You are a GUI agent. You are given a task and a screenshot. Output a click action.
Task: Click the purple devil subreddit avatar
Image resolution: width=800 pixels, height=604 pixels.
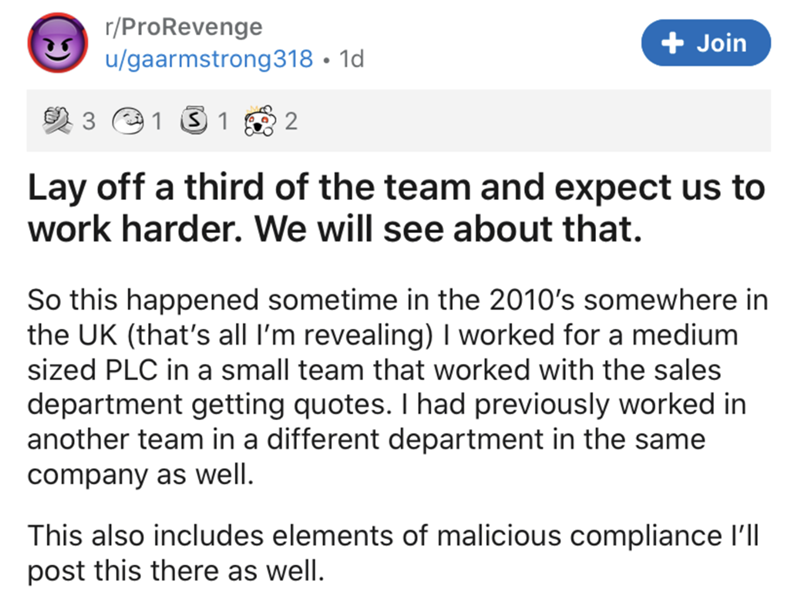pos(57,46)
